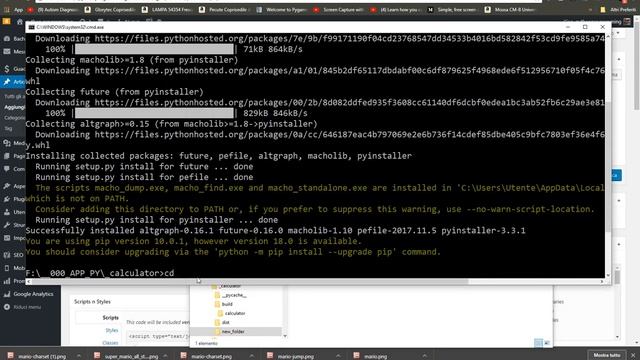Open options arrow for super_mario_all_st...png
Viewport: 640px width, 360px height.
click(x=165, y=356)
